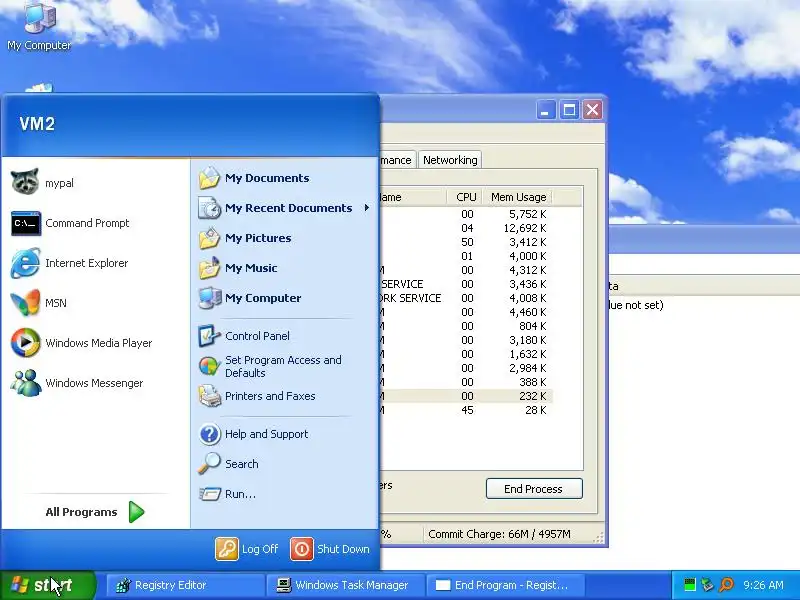Screen dimensions: 800x600
Task: Switch to Windows Task Manager taskbar button
Action: (x=345, y=585)
